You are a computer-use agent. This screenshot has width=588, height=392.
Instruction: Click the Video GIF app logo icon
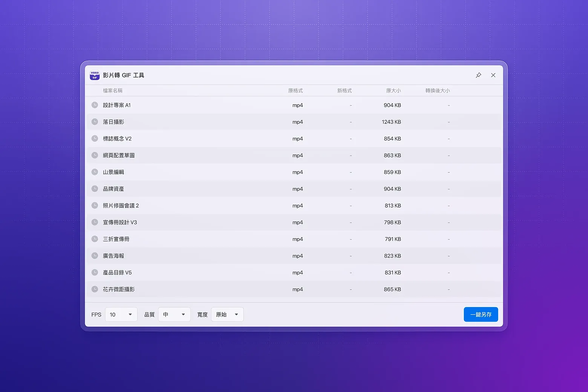pyautogui.click(x=95, y=75)
